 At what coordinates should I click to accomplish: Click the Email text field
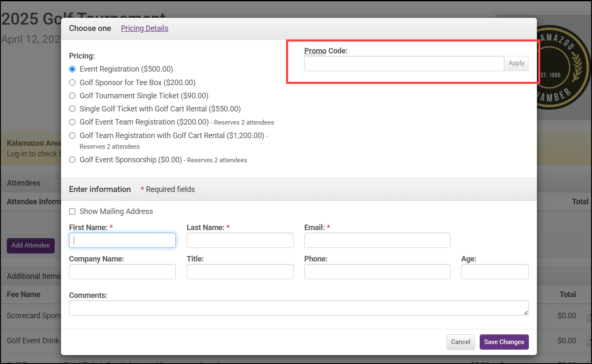[377, 240]
